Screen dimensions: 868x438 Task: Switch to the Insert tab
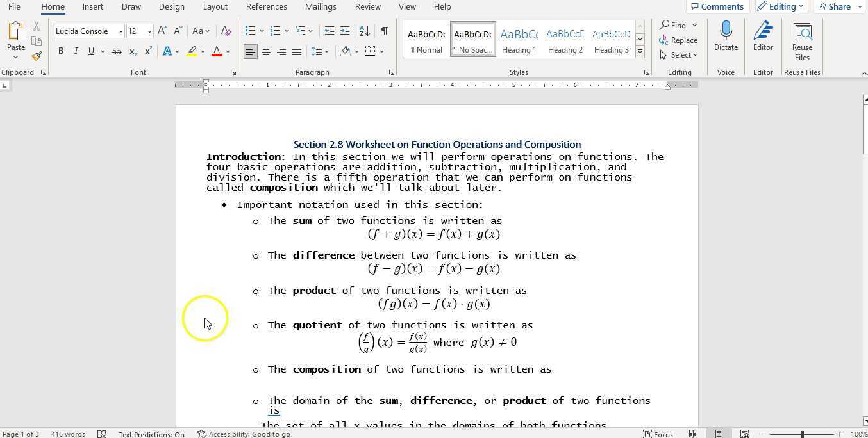[x=93, y=7]
